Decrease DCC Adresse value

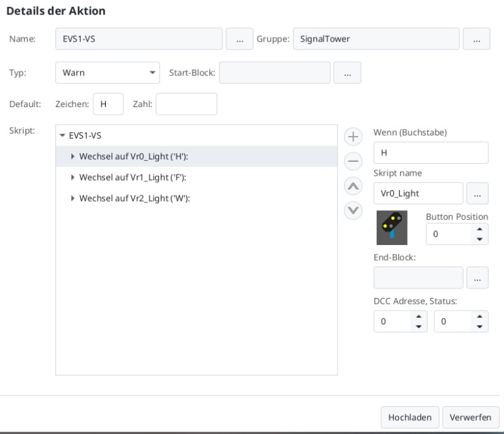pos(418,326)
